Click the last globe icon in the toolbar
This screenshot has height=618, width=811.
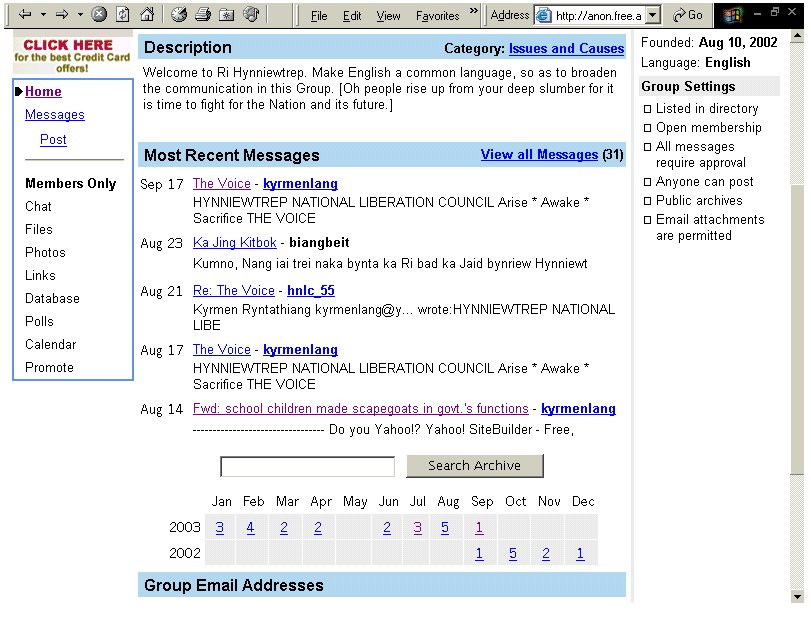[x=251, y=14]
